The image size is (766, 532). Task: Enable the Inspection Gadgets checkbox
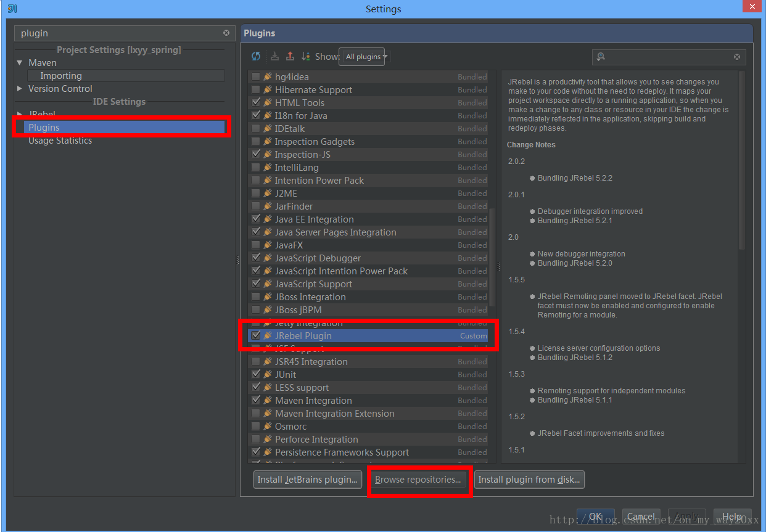point(255,141)
